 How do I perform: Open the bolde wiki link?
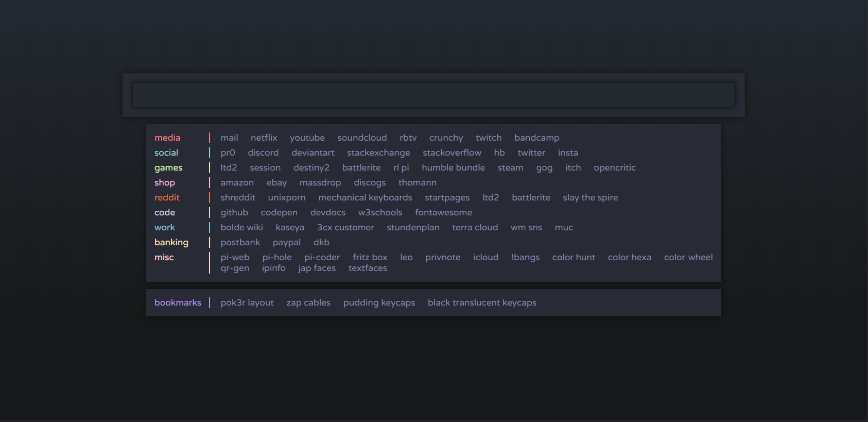(x=241, y=227)
